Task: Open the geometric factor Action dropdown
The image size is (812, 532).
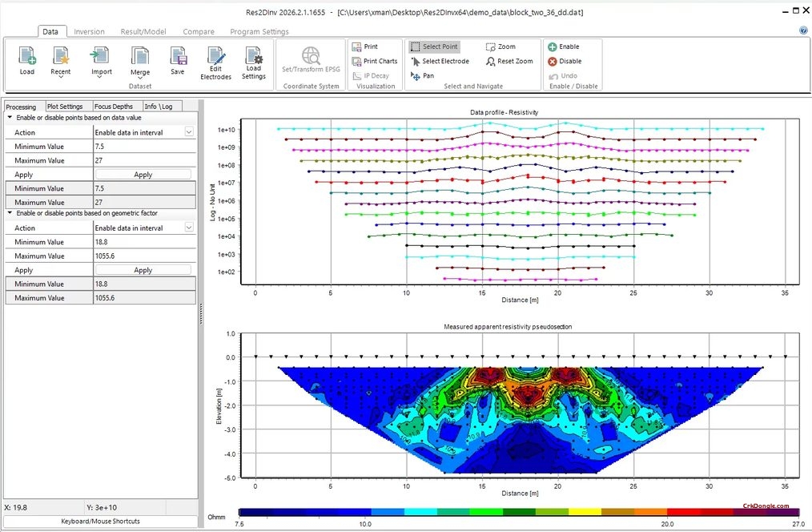Action: point(189,228)
